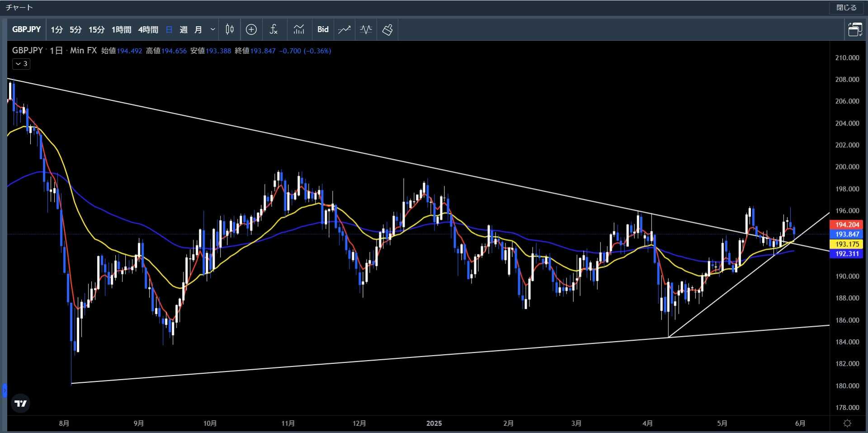This screenshot has width=868, height=433.
Task: Click the TradingView logo
Action: click(x=21, y=403)
